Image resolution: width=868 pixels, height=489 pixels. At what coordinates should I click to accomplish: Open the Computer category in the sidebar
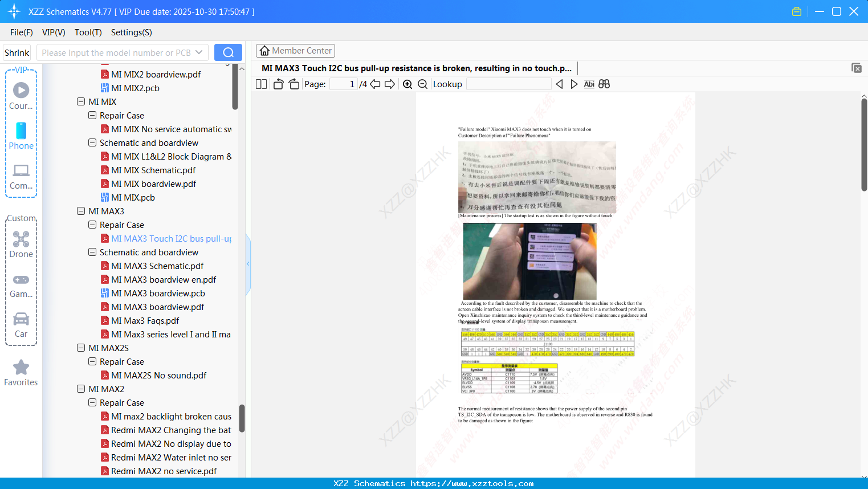(21, 176)
